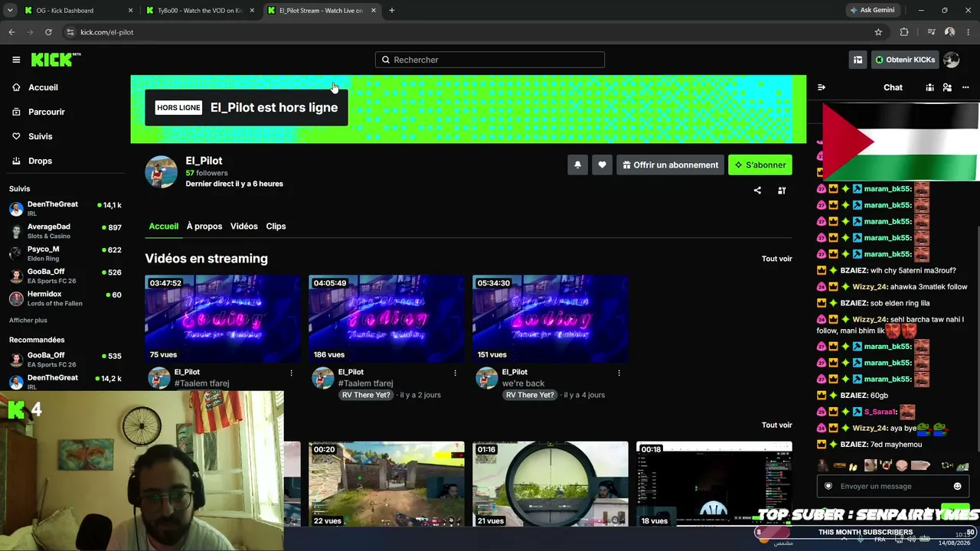Open the Chrome tab search dropdown
This screenshot has height=551, width=980.
click(10, 11)
